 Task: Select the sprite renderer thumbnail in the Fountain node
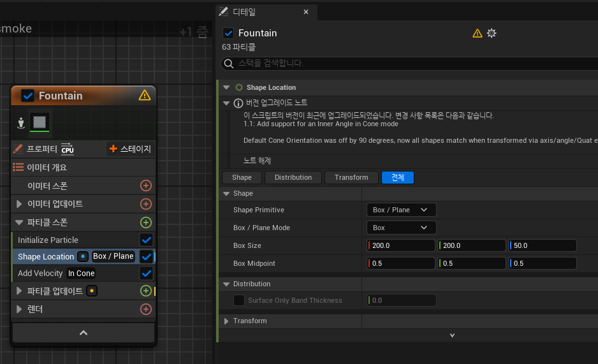coord(40,122)
